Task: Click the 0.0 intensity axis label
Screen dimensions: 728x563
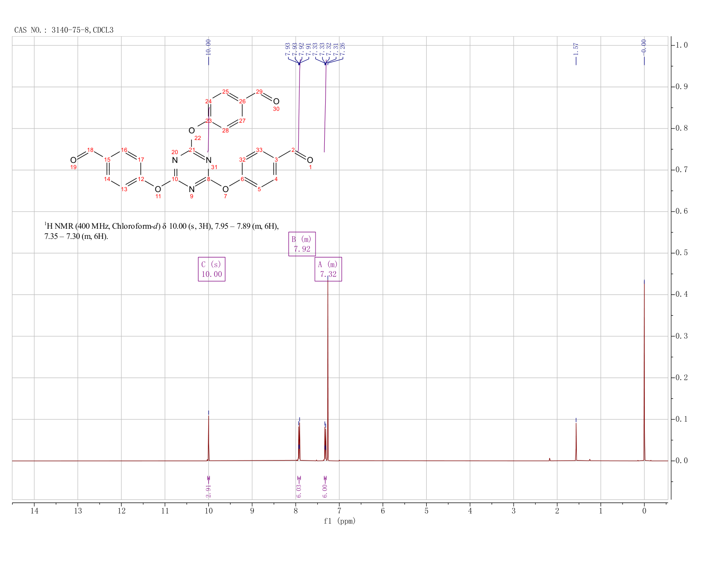Action: pyautogui.click(x=682, y=461)
